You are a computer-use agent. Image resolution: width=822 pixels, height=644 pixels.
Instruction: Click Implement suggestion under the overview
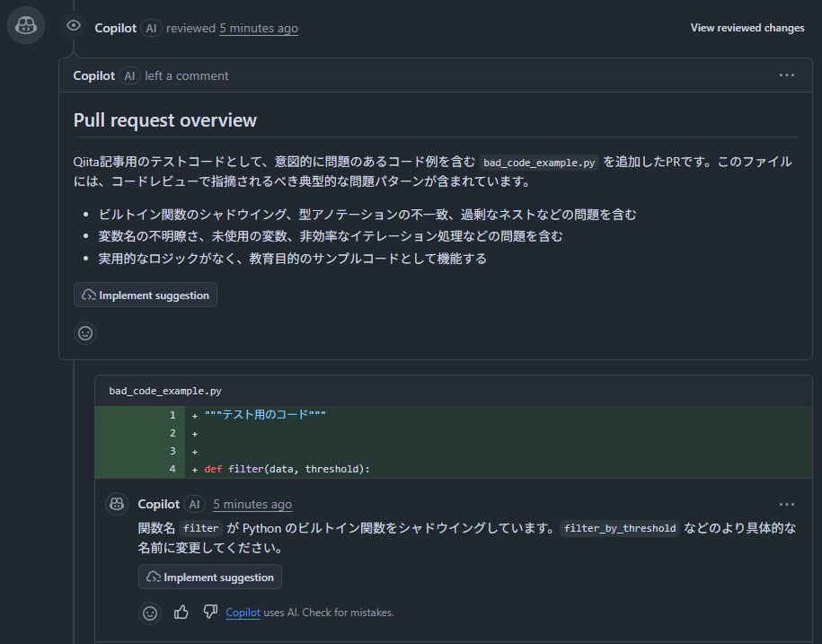(x=146, y=295)
